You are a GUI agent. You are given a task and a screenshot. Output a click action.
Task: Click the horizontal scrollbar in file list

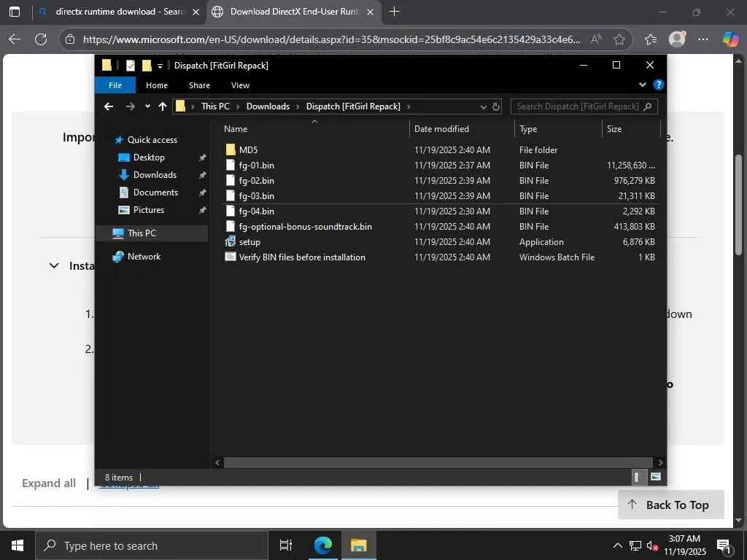pyautogui.click(x=438, y=462)
